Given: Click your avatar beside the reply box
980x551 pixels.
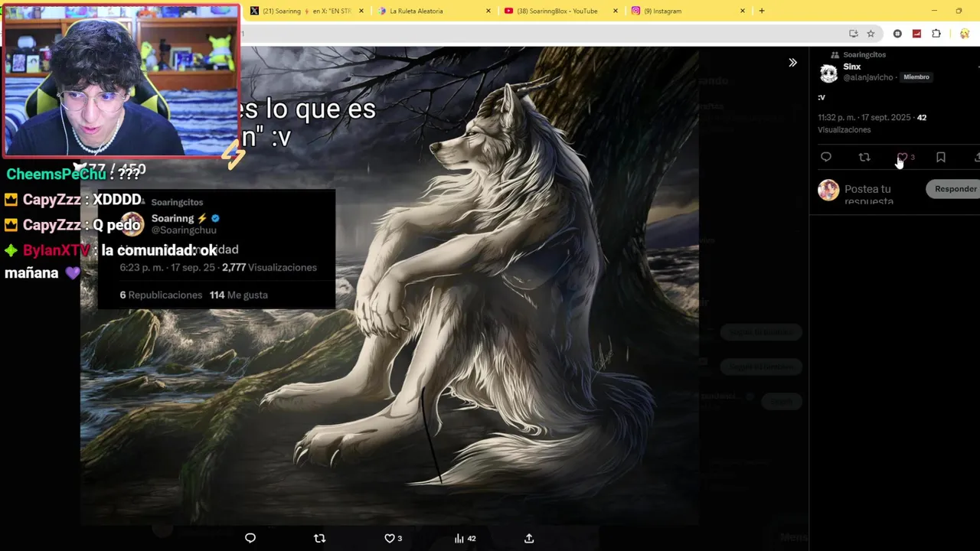Looking at the screenshot, I should [828, 190].
